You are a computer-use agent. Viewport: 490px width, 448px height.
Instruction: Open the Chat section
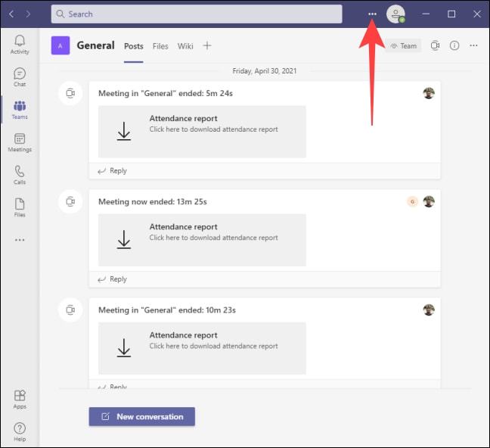(20, 77)
